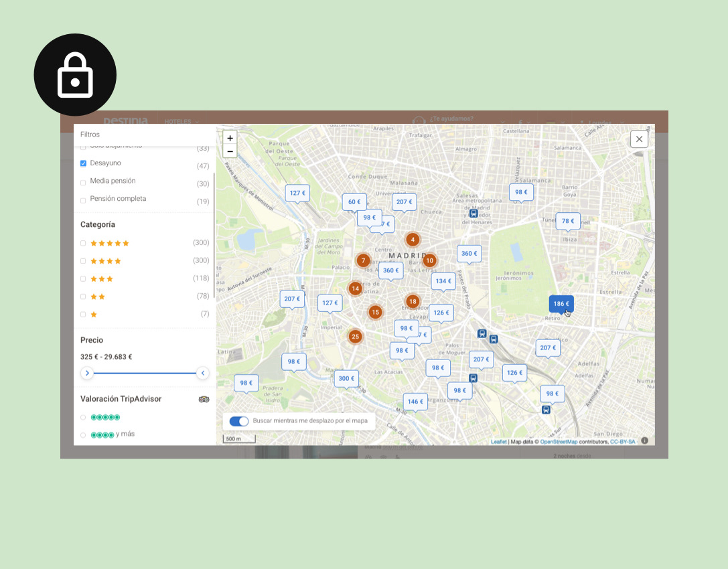728x569 pixels.
Task: Select the 127 € marker near Imperial
Action: [330, 303]
